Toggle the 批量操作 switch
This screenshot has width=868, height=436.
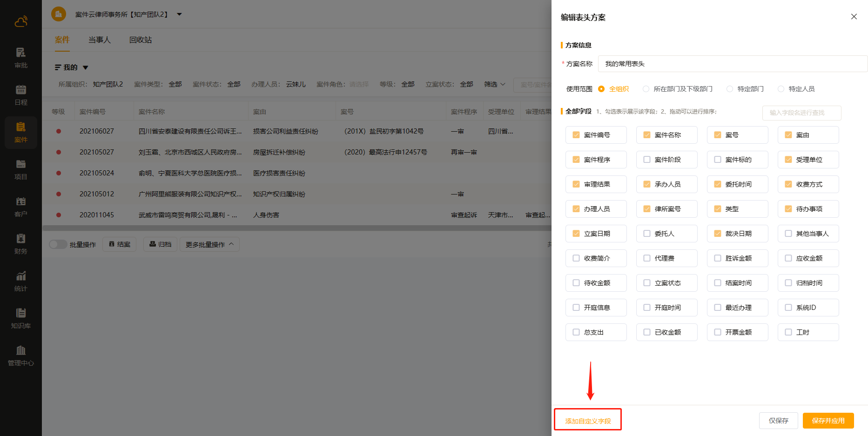58,244
